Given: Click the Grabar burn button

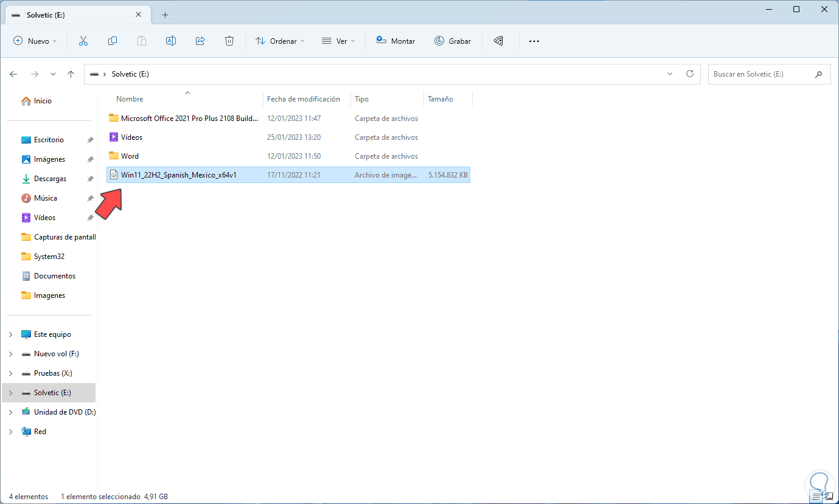Looking at the screenshot, I should 453,41.
